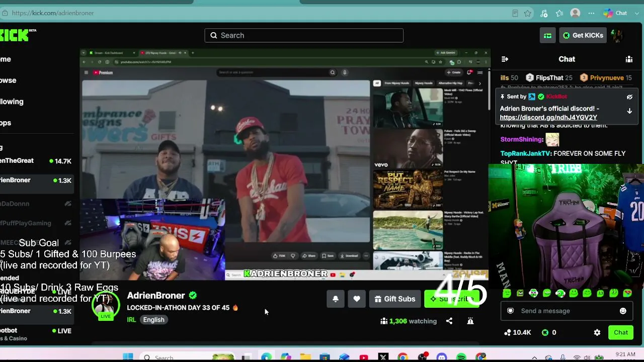Click the AdrienBroner channel name
The width and height of the screenshot is (644, 362).
click(156, 296)
